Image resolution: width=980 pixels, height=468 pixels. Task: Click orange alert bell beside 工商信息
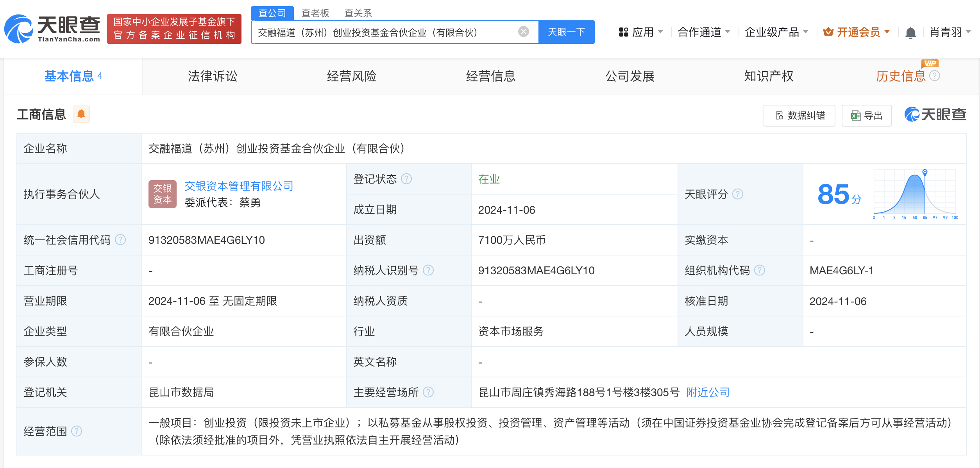coord(81,114)
